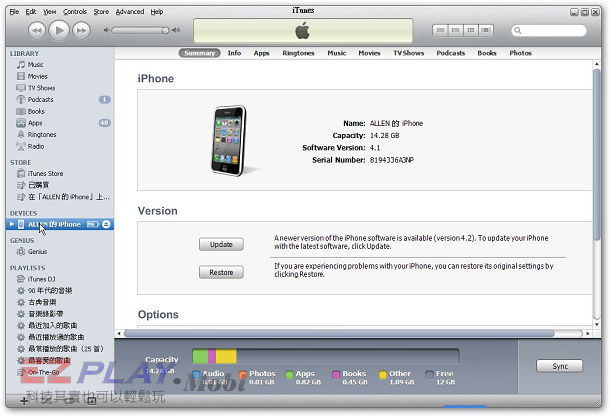
Task: Expand the ALLEN 的 iPhone device triangle
Action: click(12, 224)
